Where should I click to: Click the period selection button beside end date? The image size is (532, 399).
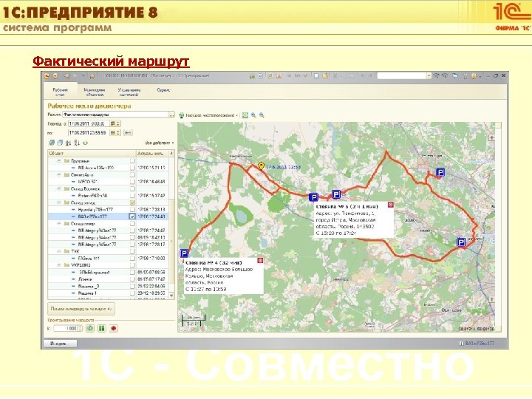click(x=128, y=133)
